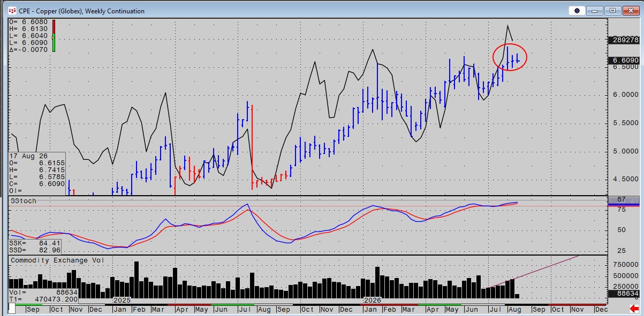Viewport: 644px width, 316px height.
Task: Click the 'SSK= 84.41' stochastic value
Action: pos(35,243)
